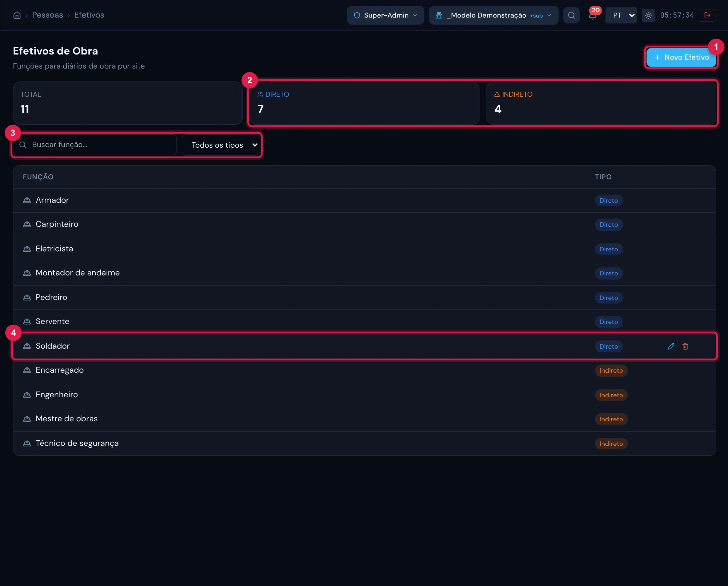Image resolution: width=728 pixels, height=586 pixels.
Task: Click the helmet icon beside Engenheiro
Action: pyautogui.click(x=27, y=395)
